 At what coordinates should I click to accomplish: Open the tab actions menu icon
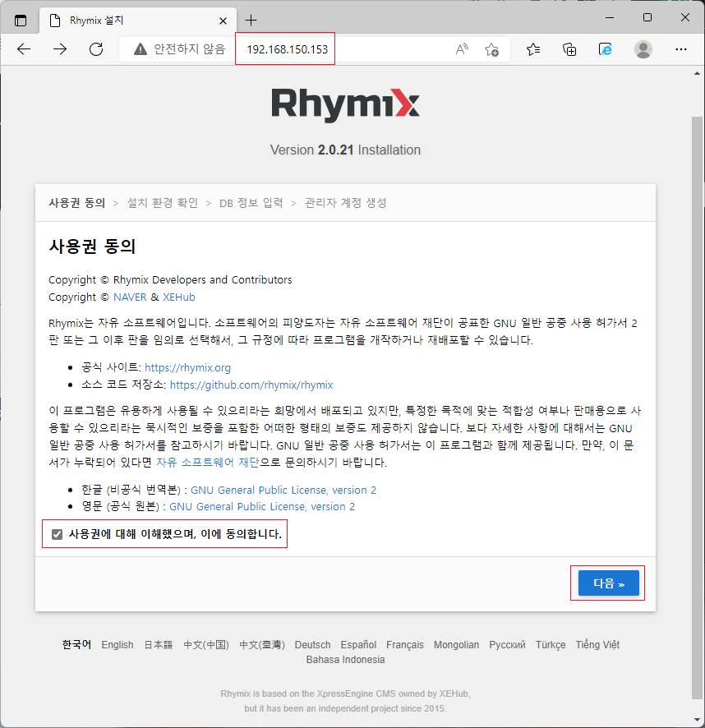coord(21,21)
